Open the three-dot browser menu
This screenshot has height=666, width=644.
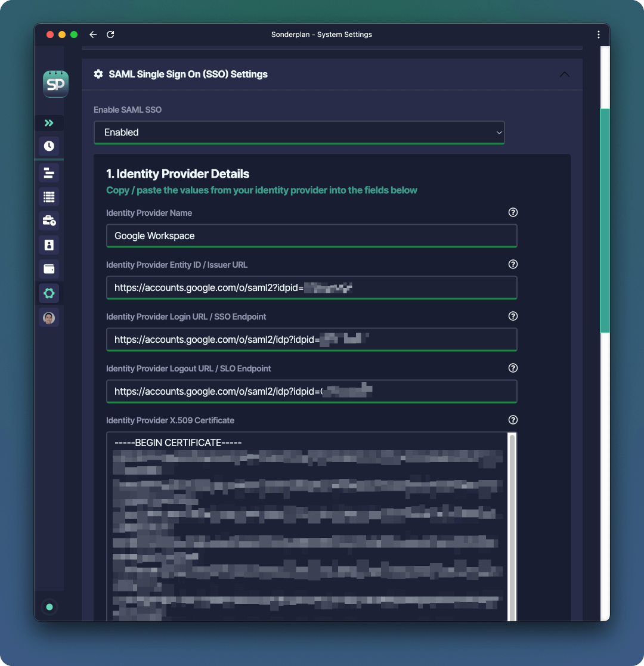599,35
